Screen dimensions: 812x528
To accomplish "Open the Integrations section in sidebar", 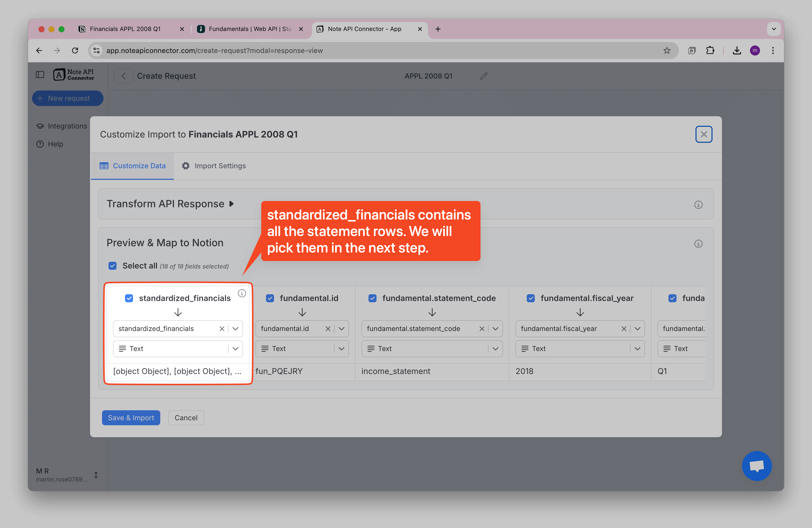I will pos(66,126).
